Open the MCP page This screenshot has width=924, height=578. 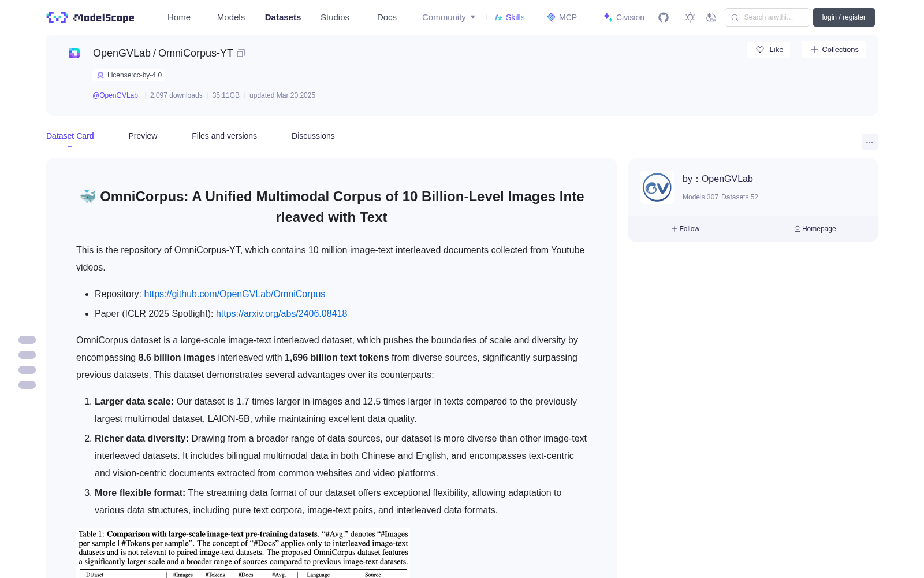pos(562,17)
